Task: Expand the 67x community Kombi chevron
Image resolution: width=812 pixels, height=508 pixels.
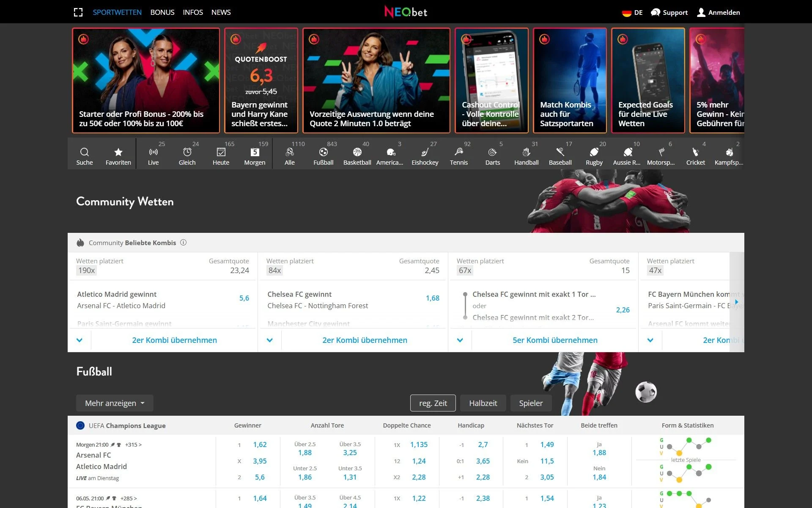Action: [x=460, y=340]
